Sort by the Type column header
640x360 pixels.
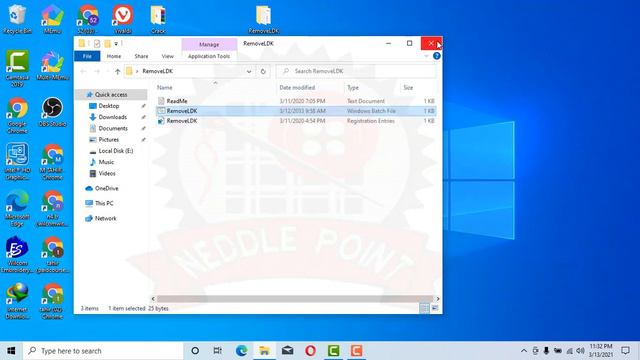353,87
